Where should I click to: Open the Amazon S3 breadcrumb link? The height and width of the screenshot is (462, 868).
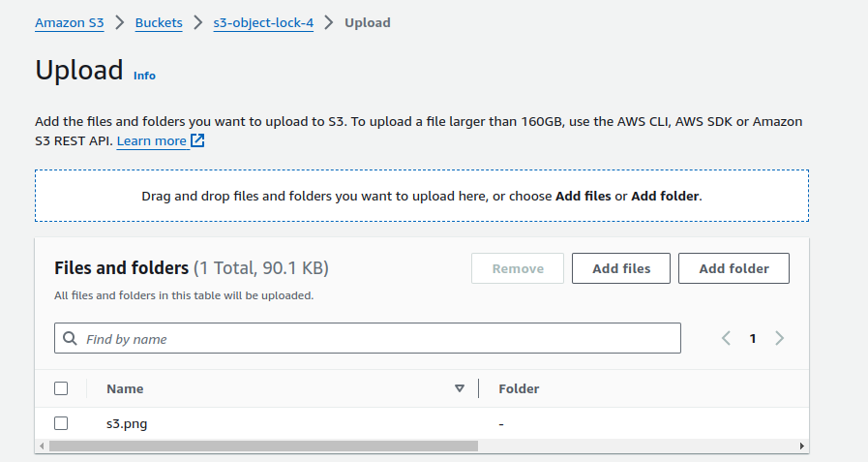click(69, 22)
